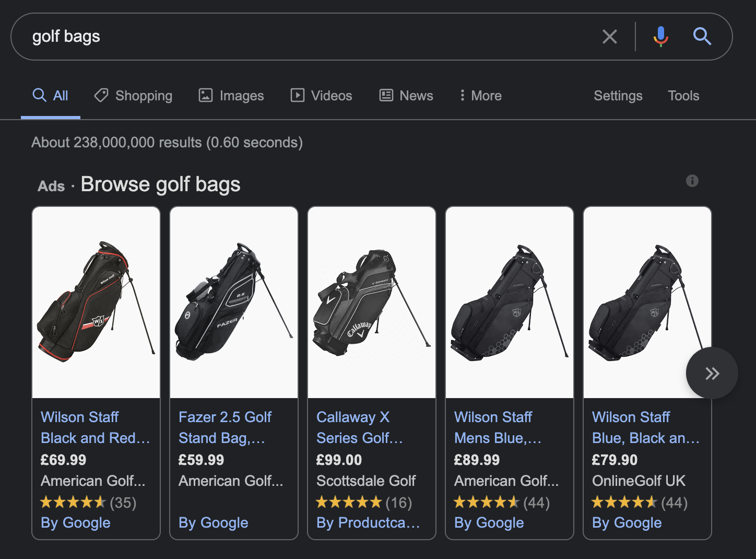This screenshot has width=756, height=559.
Task: Click the Browse golf bags heading
Action: [161, 184]
